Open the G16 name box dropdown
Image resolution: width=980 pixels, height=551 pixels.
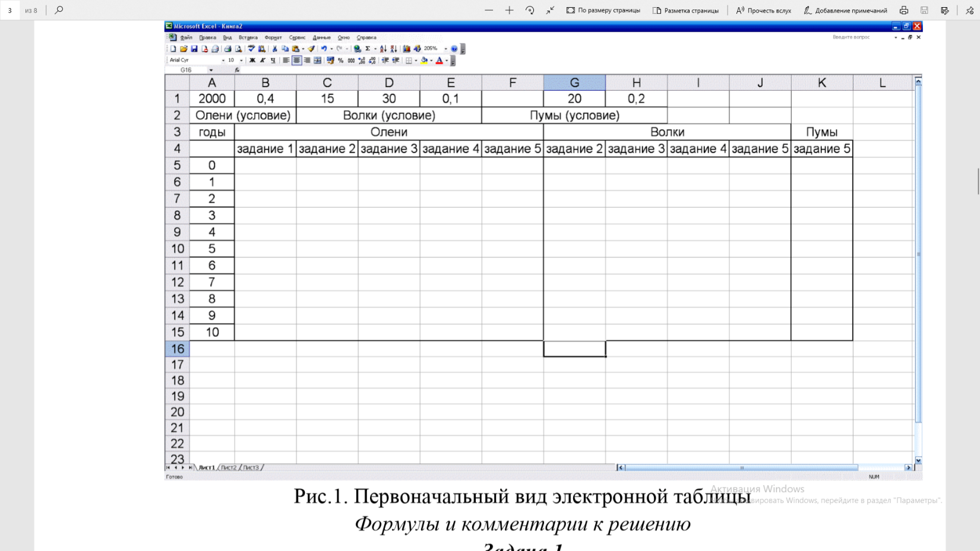click(211, 70)
